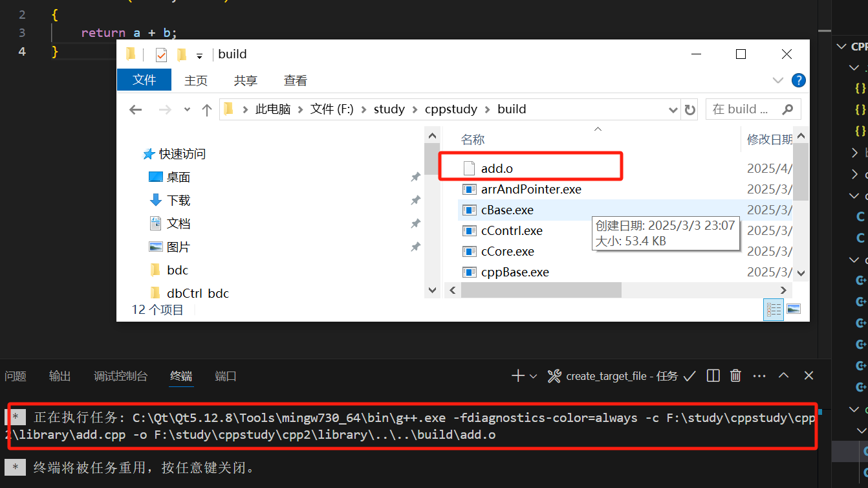Screen dimensions: 868x488
Task: Click the magnifier icon in the search box
Action: pyautogui.click(x=788, y=109)
